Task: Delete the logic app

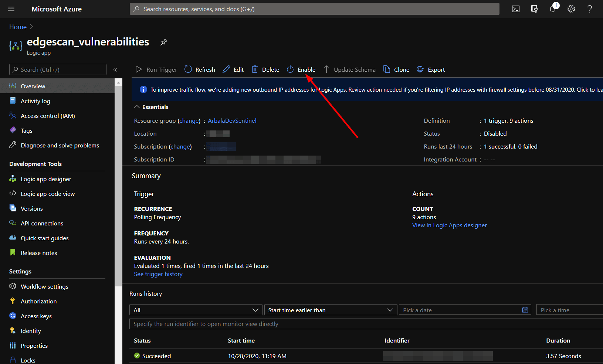Action: coord(265,69)
